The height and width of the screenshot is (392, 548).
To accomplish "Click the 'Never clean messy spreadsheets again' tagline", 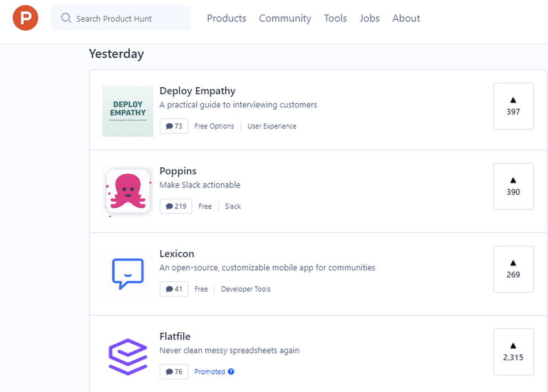I will 230,350.
